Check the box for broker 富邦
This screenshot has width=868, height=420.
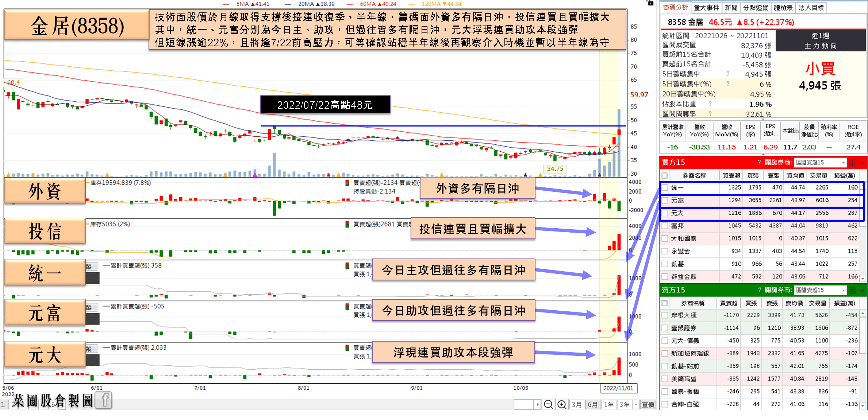click(x=665, y=226)
